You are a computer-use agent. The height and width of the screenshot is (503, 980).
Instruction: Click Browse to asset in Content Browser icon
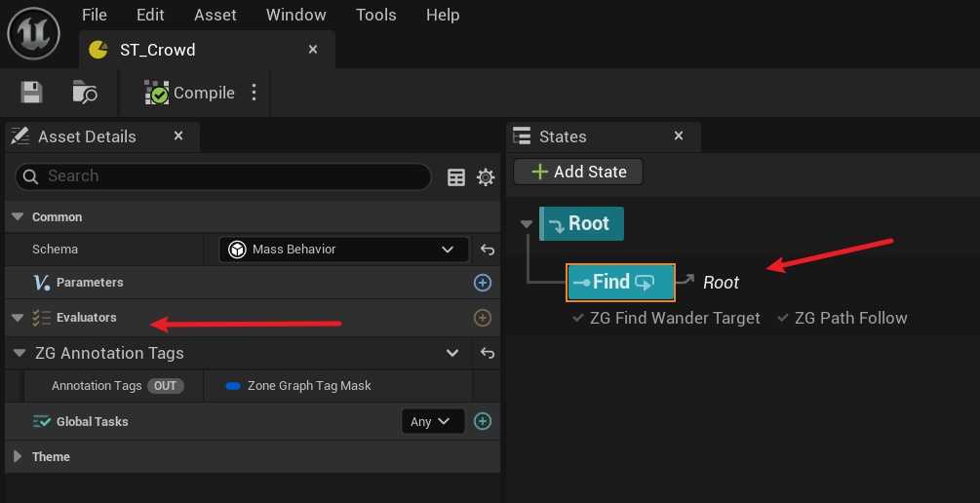[x=85, y=93]
